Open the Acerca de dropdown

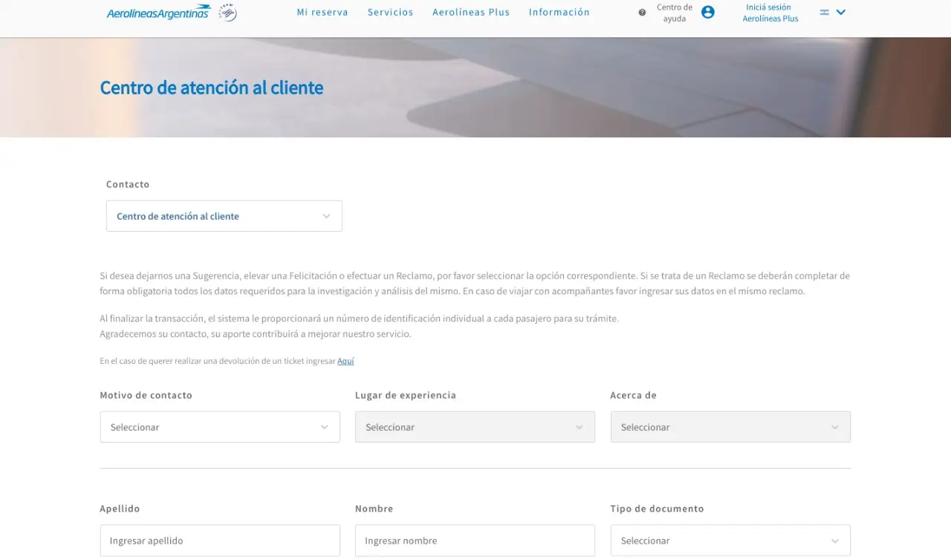(730, 427)
